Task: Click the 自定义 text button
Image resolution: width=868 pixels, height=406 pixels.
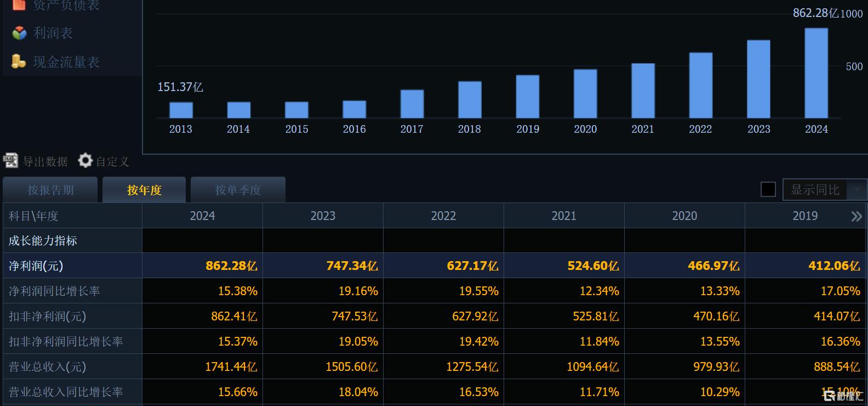Action: 112,161
